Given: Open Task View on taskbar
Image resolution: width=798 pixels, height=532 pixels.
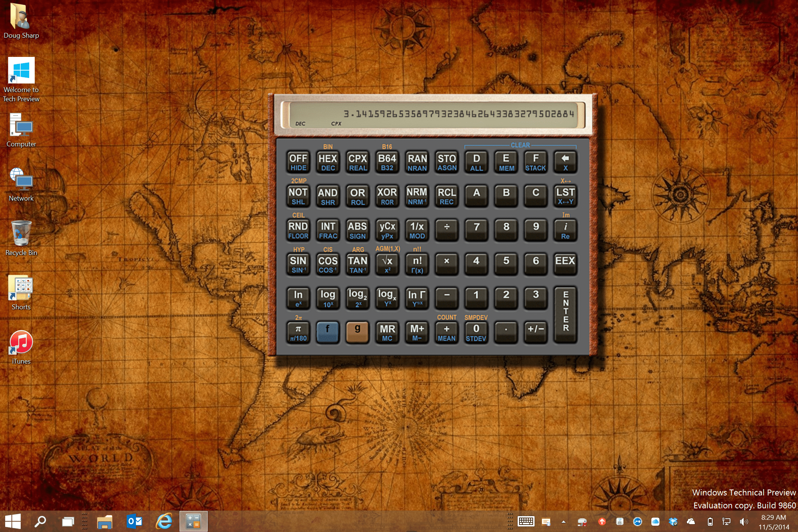Looking at the screenshot, I should tap(68, 521).
